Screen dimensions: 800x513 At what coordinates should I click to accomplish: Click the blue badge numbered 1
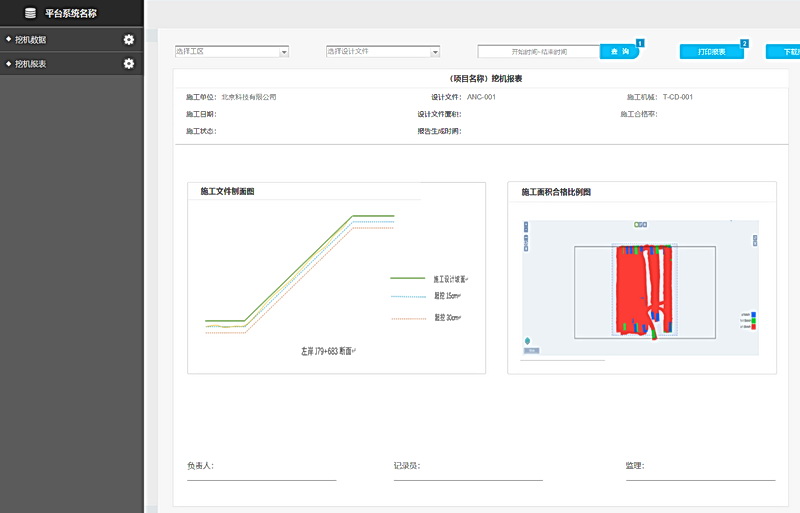click(640, 43)
